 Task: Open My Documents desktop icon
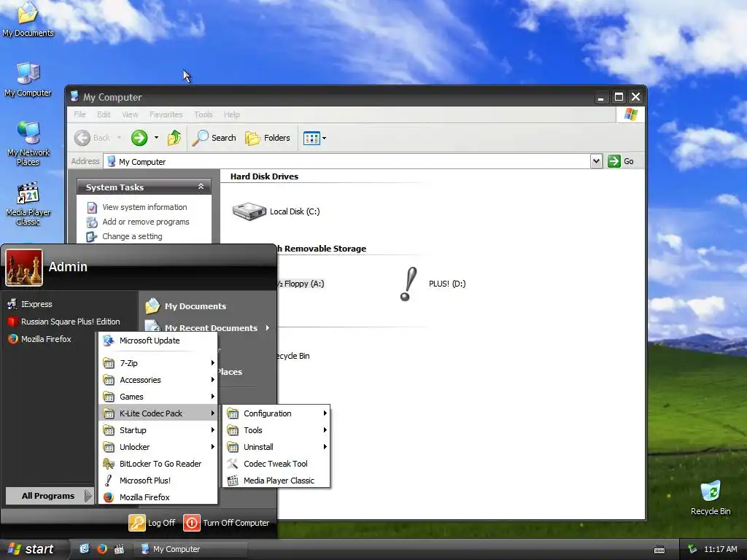tap(28, 19)
